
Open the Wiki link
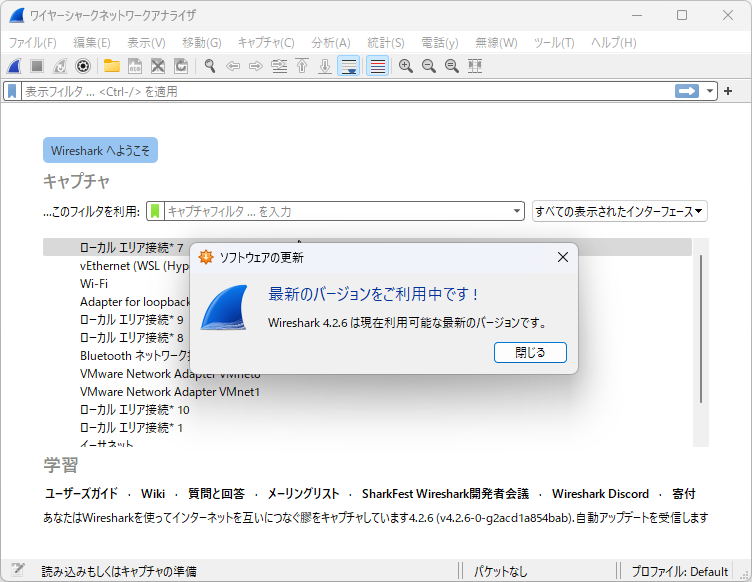click(x=153, y=493)
